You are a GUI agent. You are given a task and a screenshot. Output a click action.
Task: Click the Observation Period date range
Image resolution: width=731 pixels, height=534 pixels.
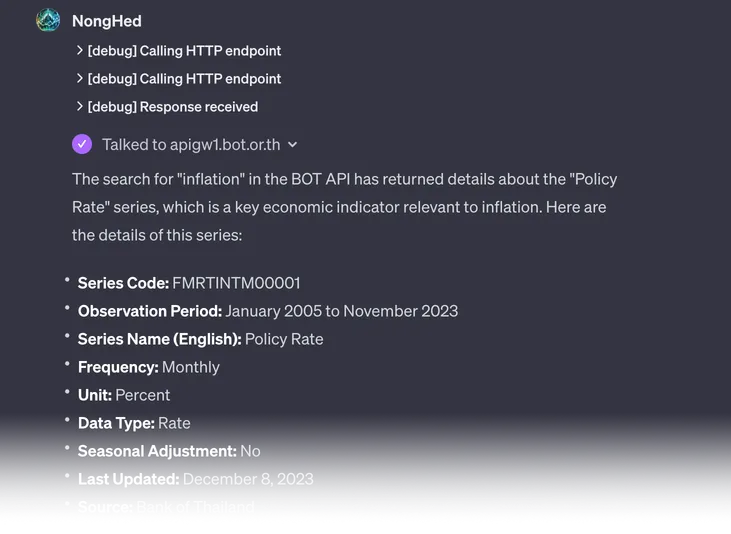coord(341,311)
